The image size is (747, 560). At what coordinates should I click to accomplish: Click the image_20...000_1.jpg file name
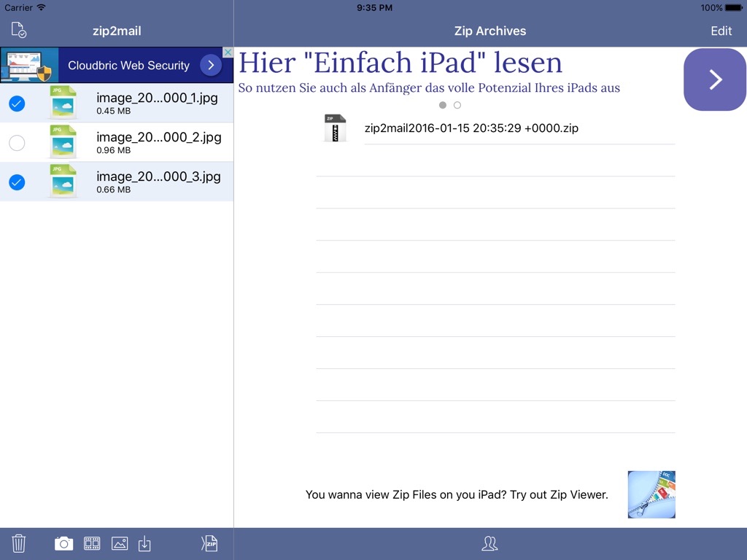[157, 98]
